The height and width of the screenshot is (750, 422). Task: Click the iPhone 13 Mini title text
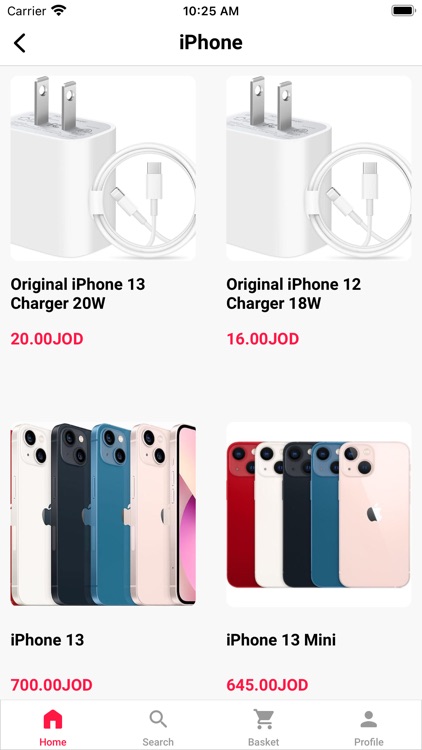pos(281,640)
